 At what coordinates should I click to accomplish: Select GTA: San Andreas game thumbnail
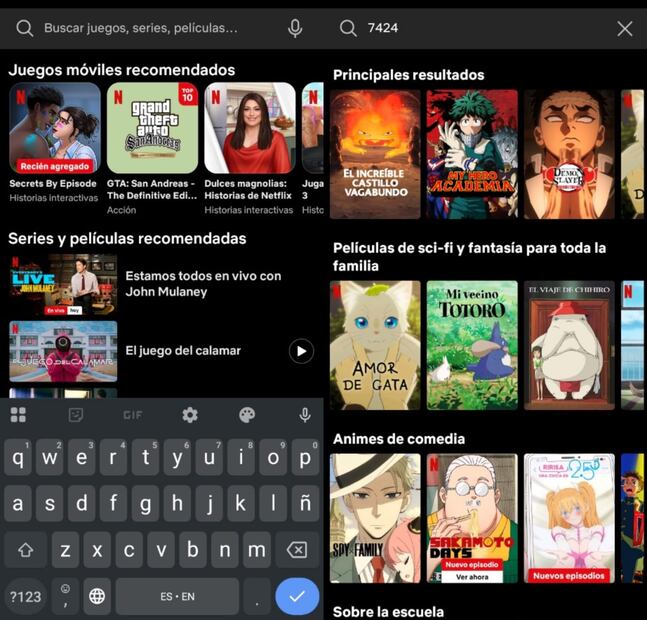pos(152,128)
